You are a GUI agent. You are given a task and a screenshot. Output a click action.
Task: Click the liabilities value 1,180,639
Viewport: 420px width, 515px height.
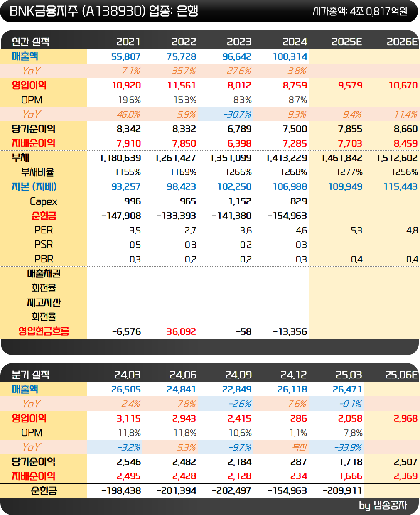click(x=120, y=158)
